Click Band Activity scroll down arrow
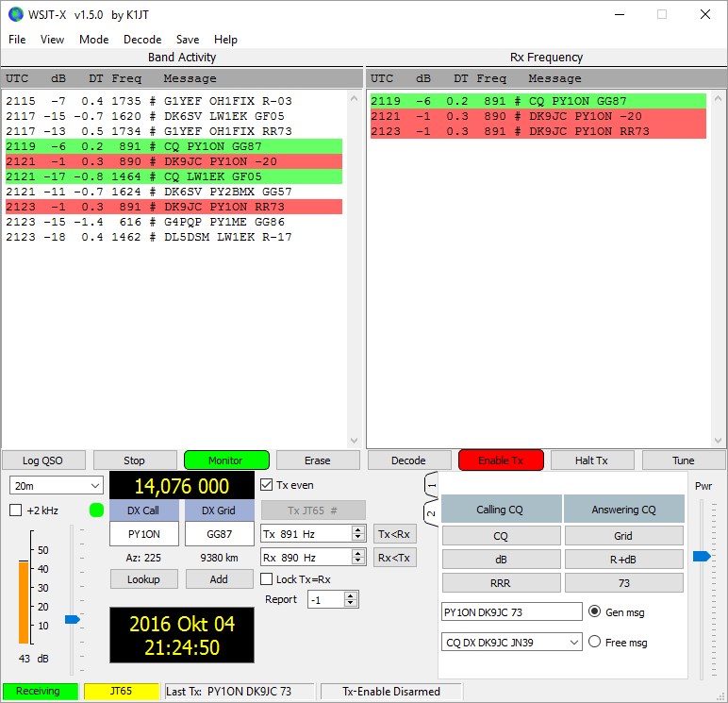This screenshot has height=703, width=728. [x=355, y=441]
